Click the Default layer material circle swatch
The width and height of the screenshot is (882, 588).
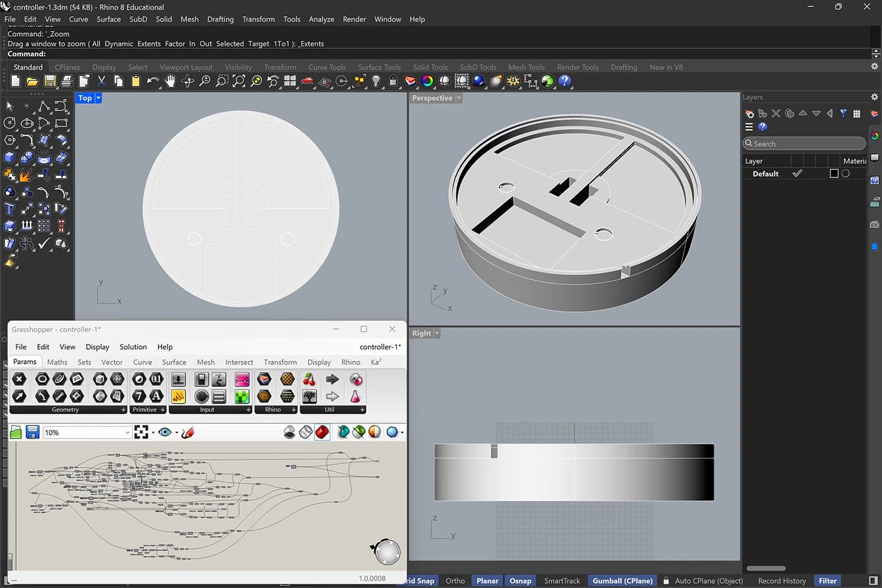[845, 173]
